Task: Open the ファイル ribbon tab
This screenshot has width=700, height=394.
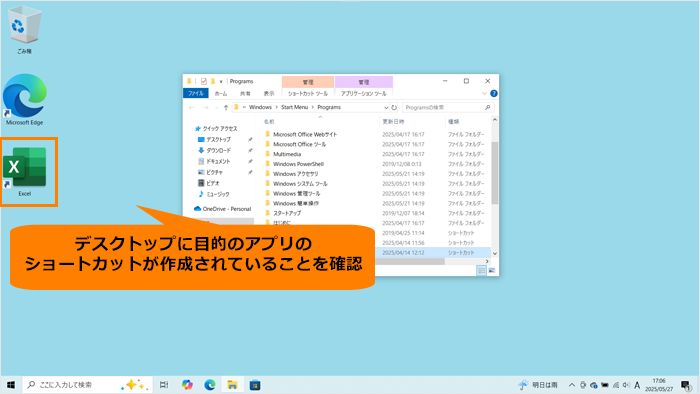Action: pyautogui.click(x=196, y=93)
